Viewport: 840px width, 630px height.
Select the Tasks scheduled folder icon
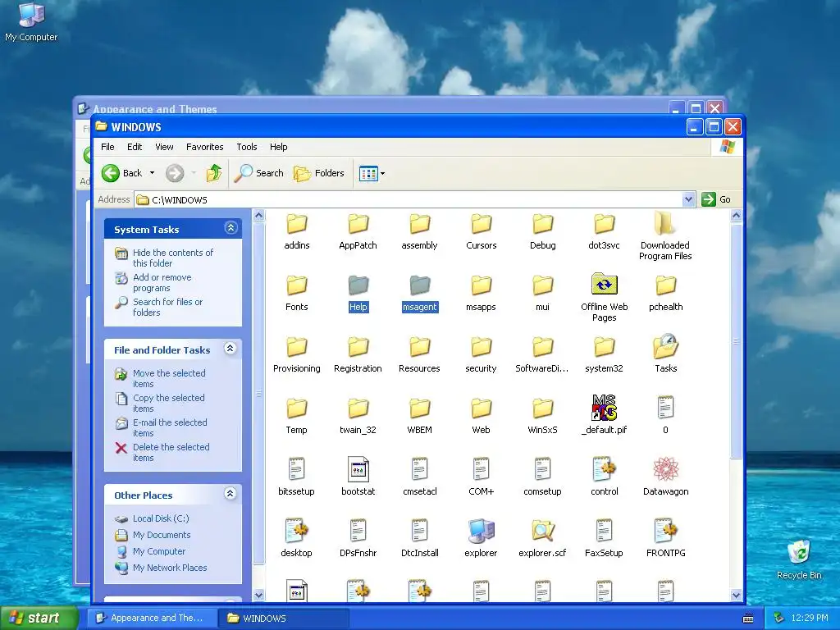click(666, 347)
